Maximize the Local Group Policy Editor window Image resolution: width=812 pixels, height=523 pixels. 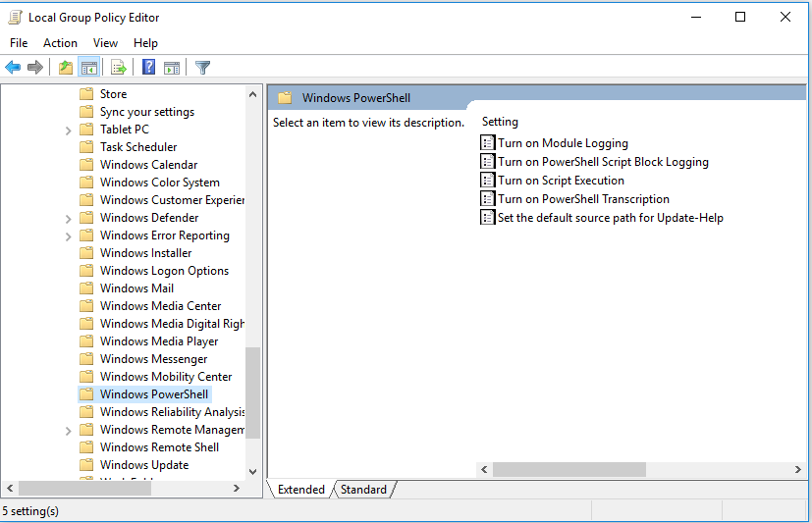coord(740,17)
